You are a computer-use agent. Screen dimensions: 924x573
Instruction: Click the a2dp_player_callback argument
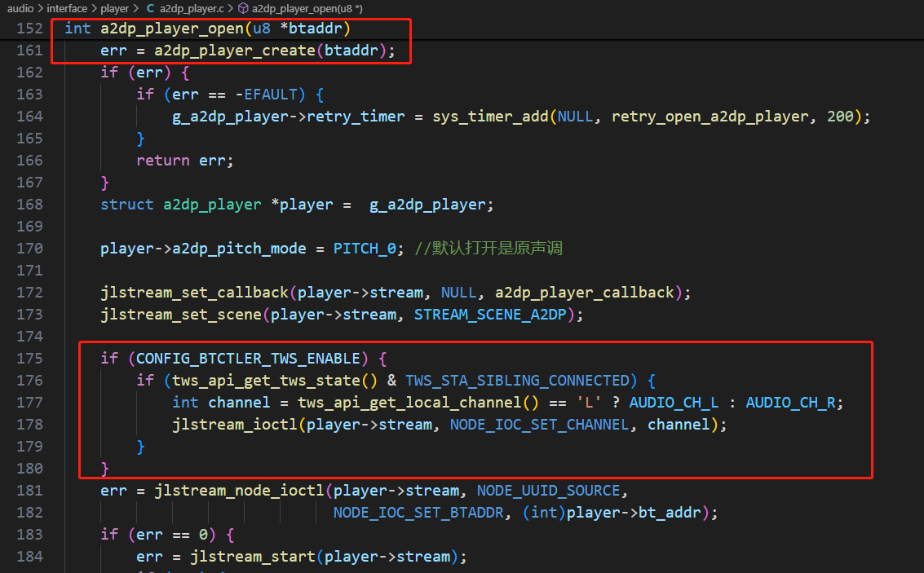tap(585, 293)
